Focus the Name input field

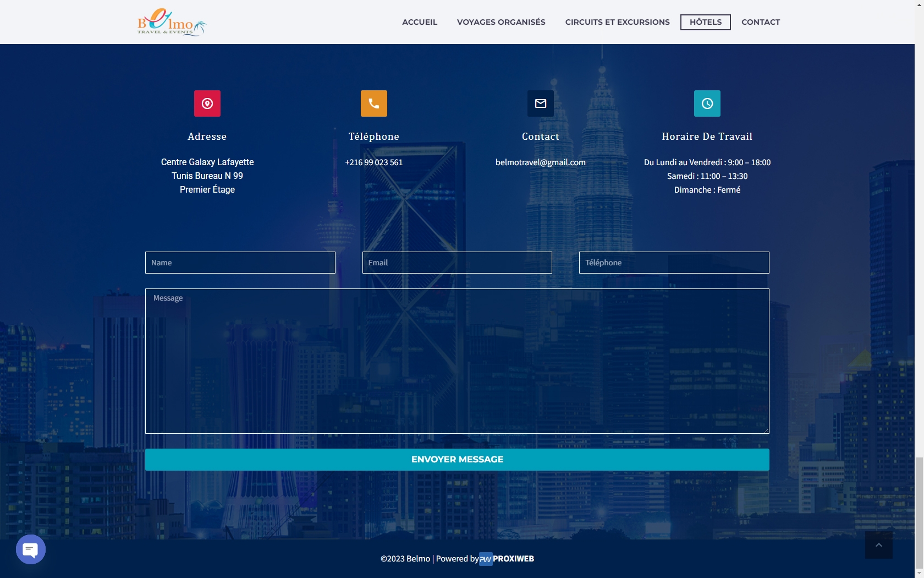pyautogui.click(x=240, y=263)
